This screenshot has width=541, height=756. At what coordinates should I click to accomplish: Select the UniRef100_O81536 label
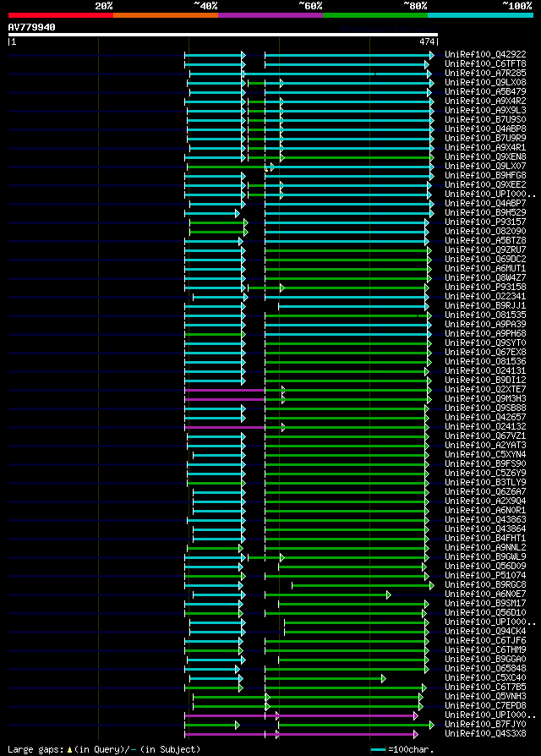[485, 362]
